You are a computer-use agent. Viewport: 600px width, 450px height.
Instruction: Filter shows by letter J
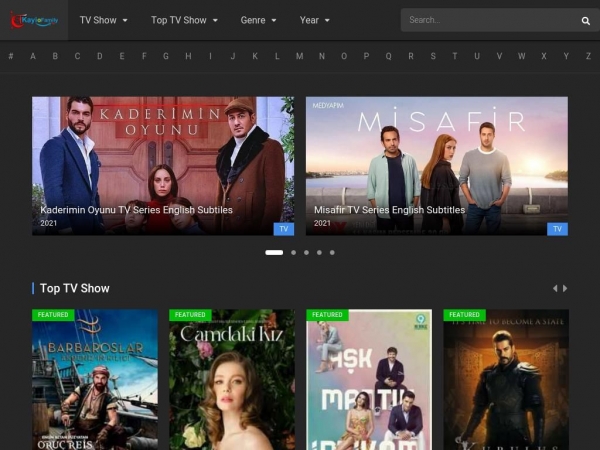point(233,56)
